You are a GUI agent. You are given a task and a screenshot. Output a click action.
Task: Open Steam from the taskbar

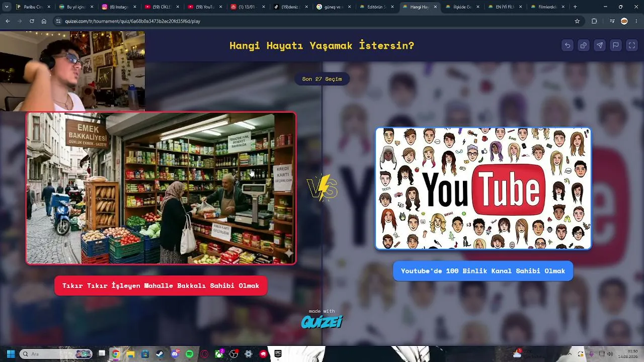pyautogui.click(x=160, y=354)
